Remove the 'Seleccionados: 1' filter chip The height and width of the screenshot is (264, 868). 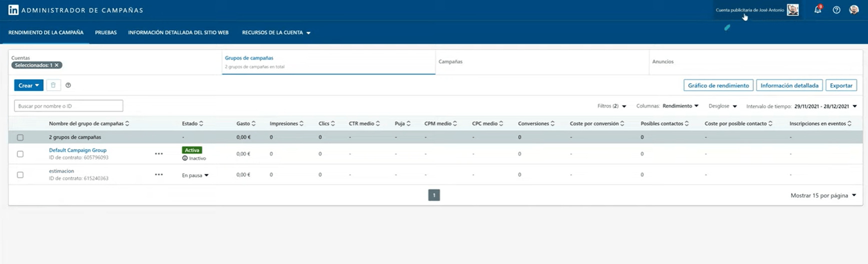pos(57,65)
